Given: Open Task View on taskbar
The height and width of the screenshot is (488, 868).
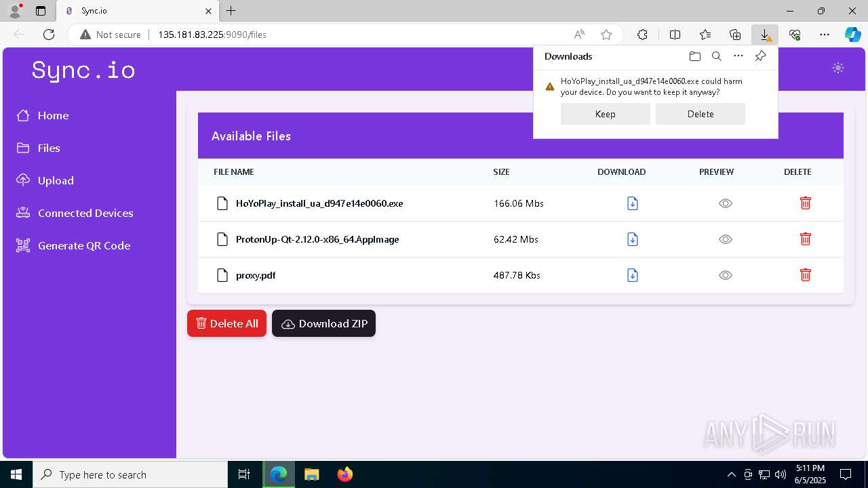Looking at the screenshot, I should [244, 474].
